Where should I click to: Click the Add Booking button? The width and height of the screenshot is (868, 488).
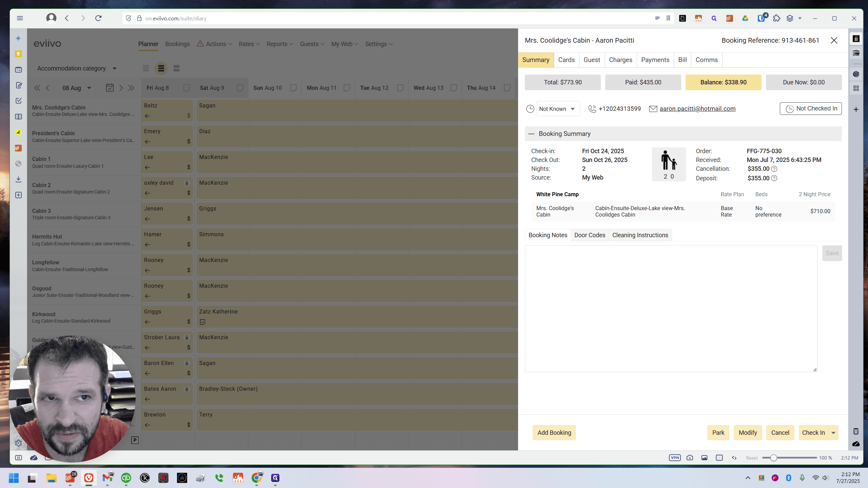(554, 433)
